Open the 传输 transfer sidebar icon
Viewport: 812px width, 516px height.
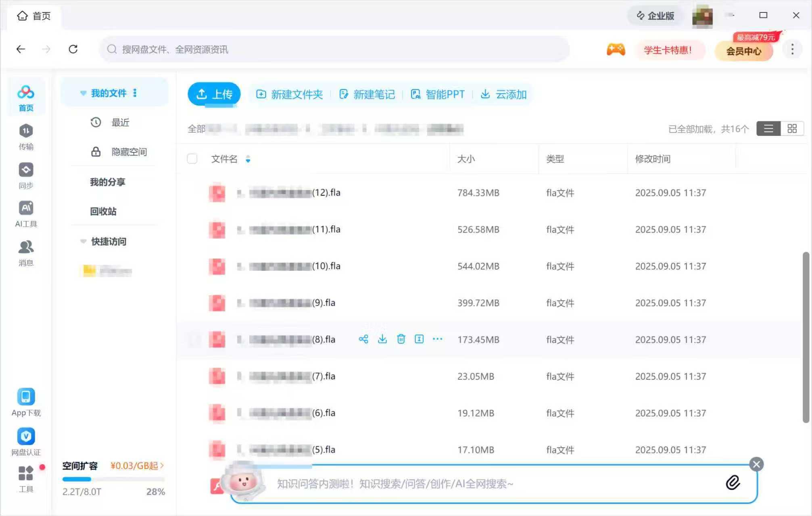(x=26, y=137)
